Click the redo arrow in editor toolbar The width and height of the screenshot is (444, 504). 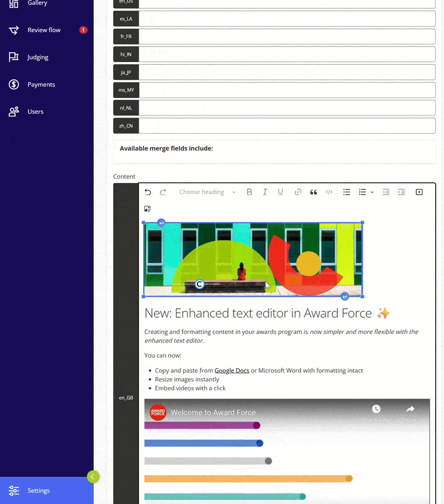click(x=163, y=192)
